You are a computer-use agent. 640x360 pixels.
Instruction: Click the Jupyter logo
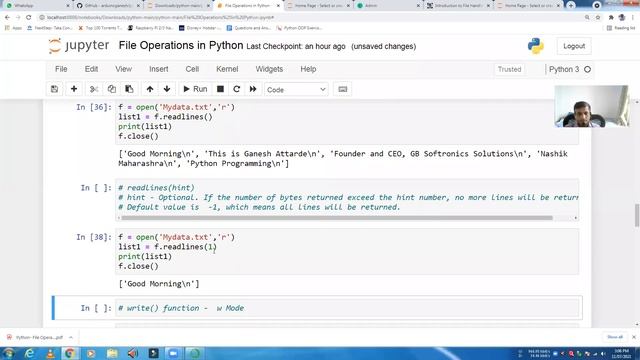pyautogui.click(x=79, y=46)
